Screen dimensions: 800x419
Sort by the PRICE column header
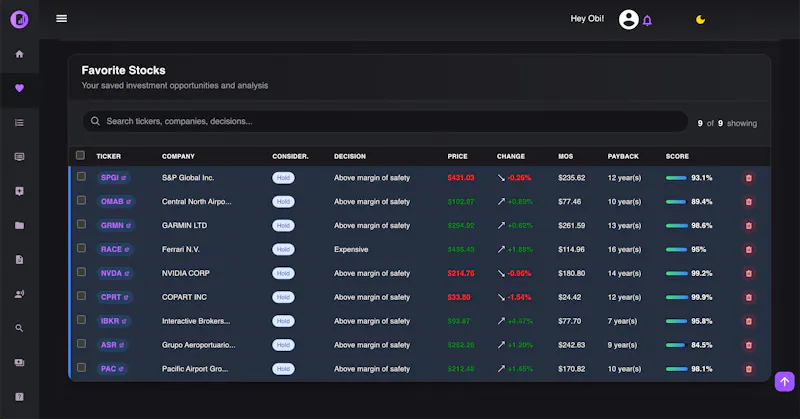coord(457,156)
